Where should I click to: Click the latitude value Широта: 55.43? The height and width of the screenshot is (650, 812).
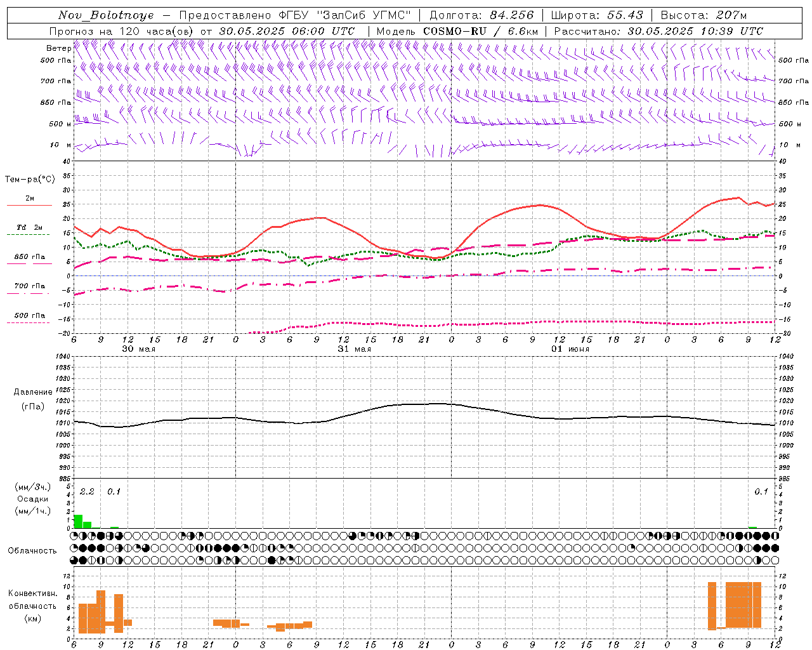coord(597,15)
